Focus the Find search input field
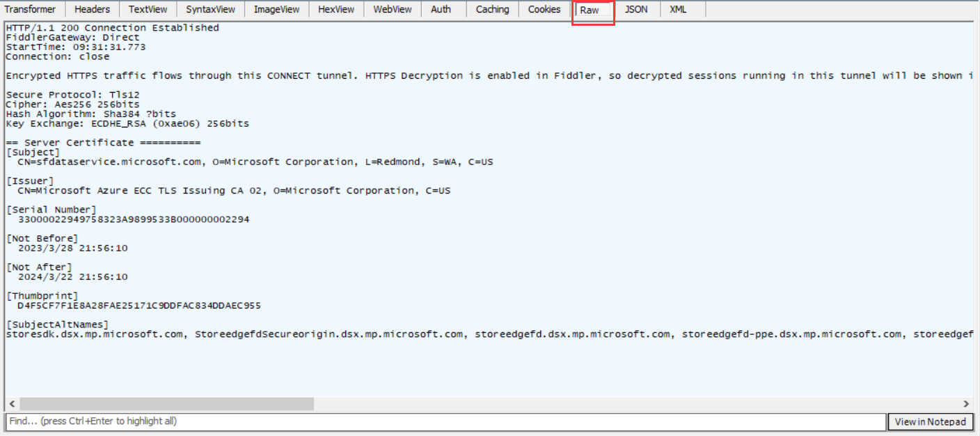Image resolution: width=980 pixels, height=436 pixels. tap(446, 421)
